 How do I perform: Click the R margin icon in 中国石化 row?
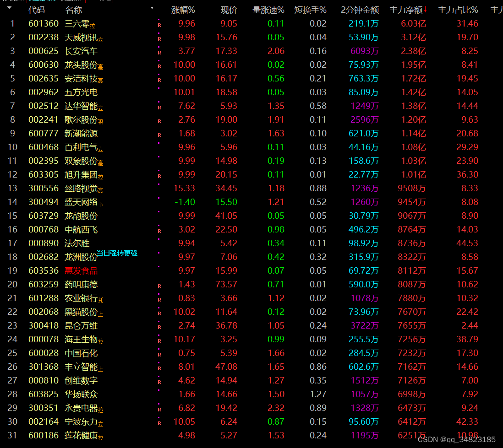coord(159,355)
